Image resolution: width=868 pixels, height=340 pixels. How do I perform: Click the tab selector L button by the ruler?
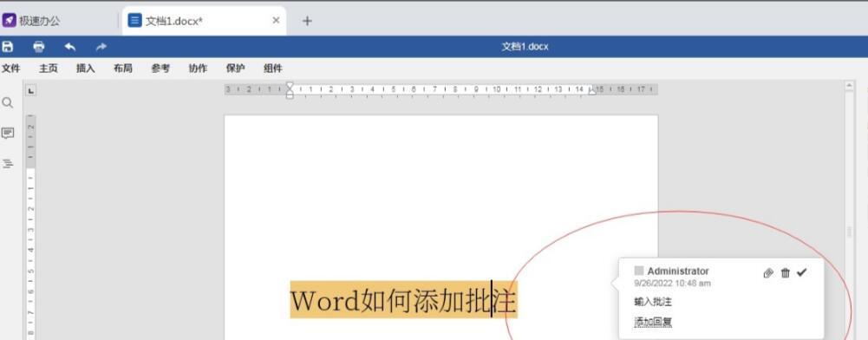click(31, 89)
